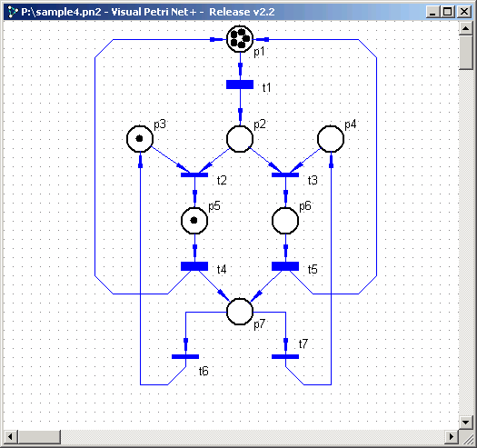Image resolution: width=477 pixels, height=448 pixels.
Task: Maximize the Visual Petri Net+ window
Action: tap(448, 12)
